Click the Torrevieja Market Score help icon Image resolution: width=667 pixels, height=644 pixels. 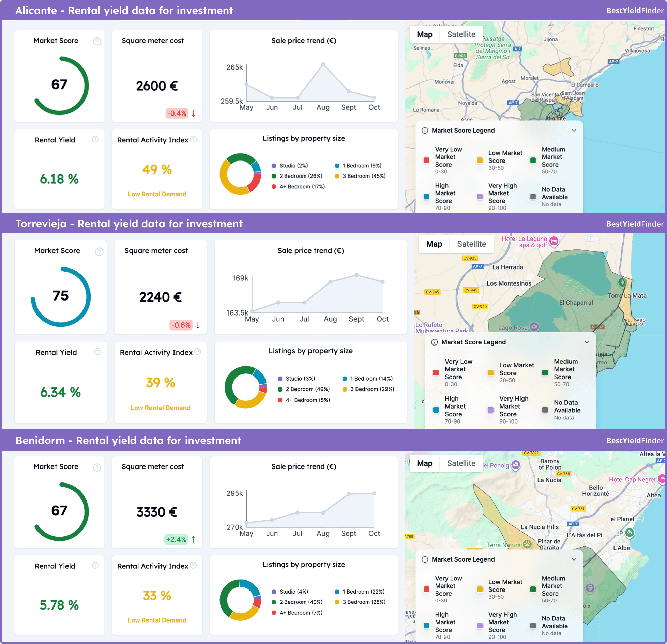coord(99,251)
